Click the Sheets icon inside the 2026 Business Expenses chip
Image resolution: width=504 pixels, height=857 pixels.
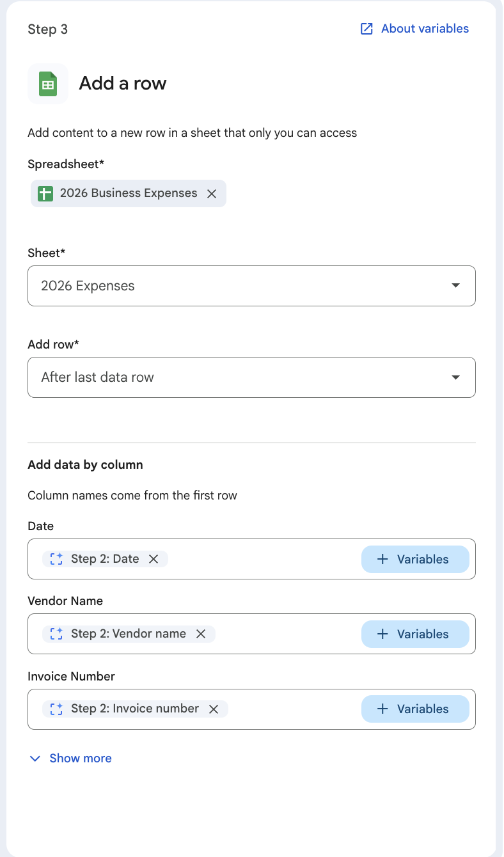[x=45, y=193]
